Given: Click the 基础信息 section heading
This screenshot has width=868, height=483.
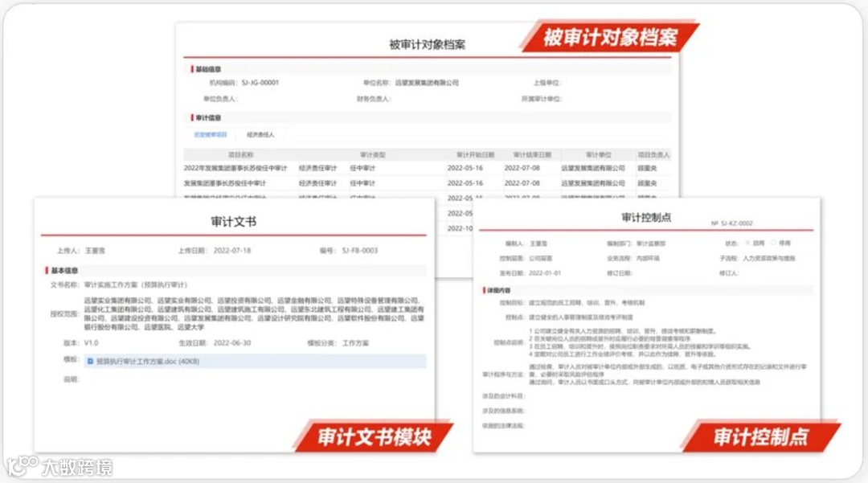Looking at the screenshot, I should 208,69.
